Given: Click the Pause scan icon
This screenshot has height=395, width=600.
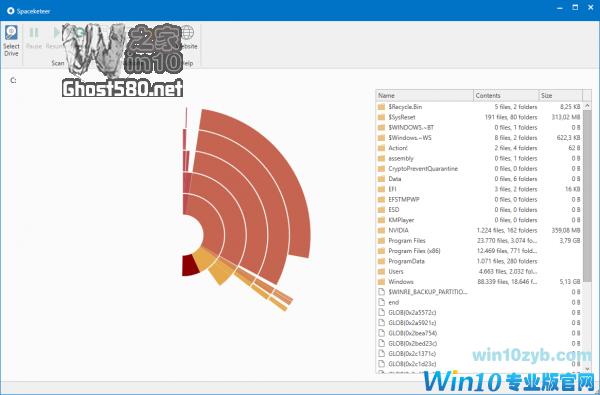Looking at the screenshot, I should (x=34, y=33).
